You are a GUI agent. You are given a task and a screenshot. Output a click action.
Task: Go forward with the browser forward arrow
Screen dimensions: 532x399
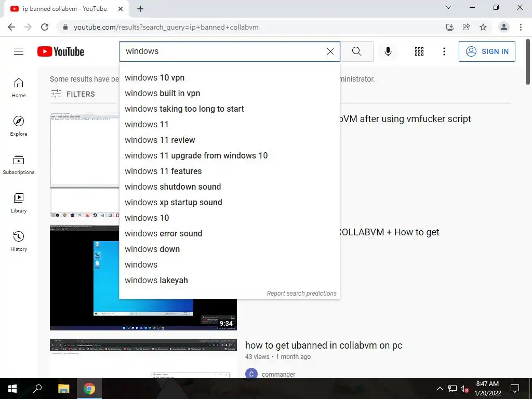pos(28,27)
